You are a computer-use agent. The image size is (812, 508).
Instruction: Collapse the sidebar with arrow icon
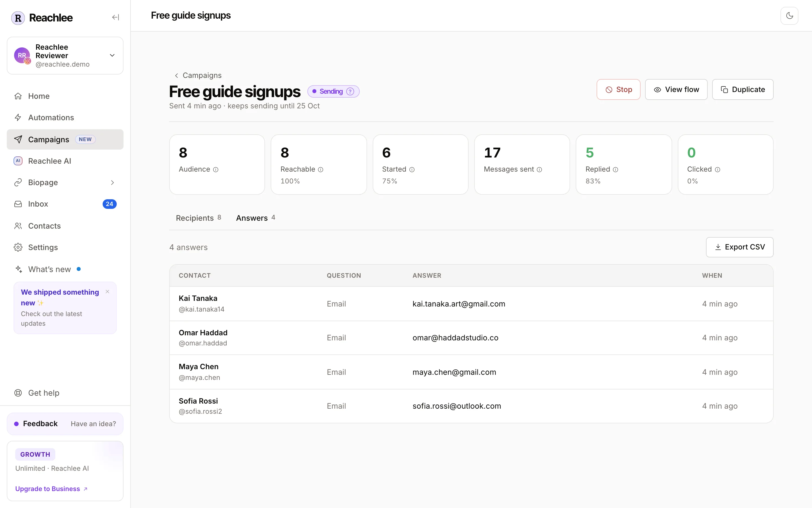click(115, 17)
